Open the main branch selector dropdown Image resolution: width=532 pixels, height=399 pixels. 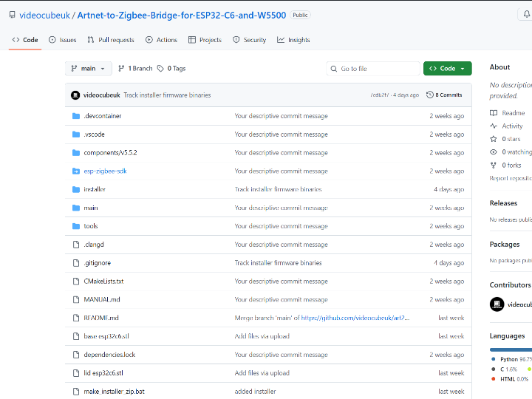click(x=89, y=69)
